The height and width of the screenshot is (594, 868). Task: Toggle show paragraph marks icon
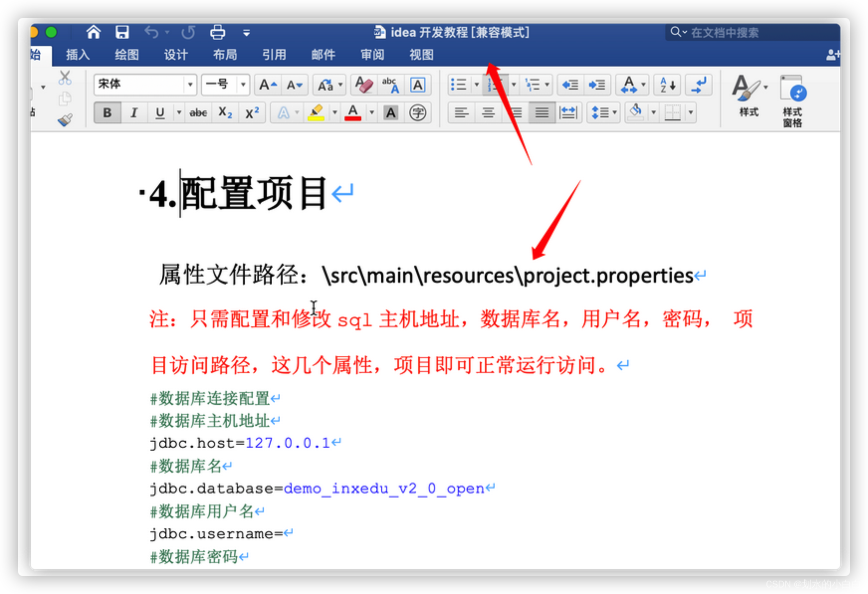[x=699, y=85]
